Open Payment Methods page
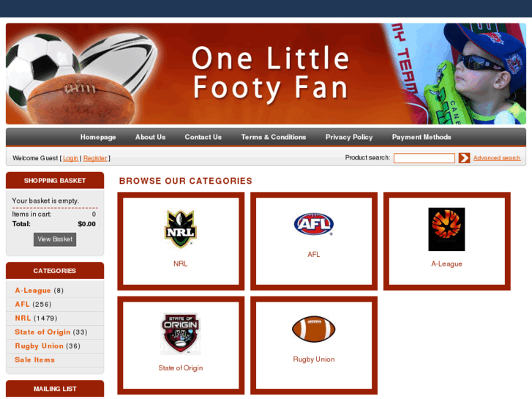The image size is (532, 399). click(422, 137)
